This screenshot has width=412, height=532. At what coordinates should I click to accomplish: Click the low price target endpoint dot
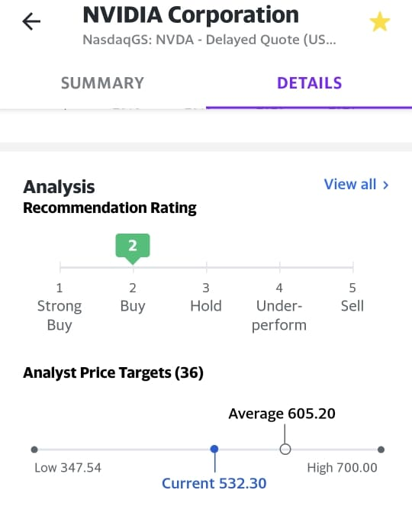[34, 450]
